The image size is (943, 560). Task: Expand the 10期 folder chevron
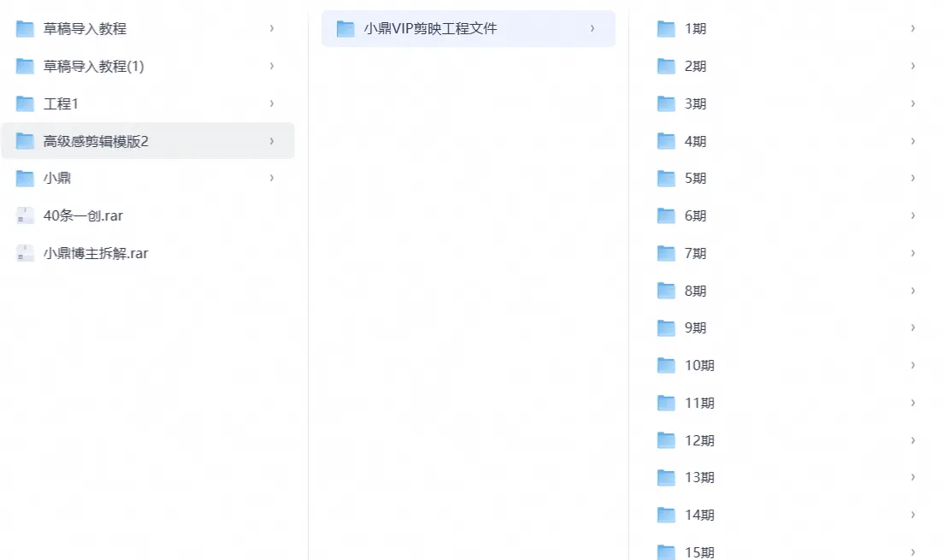[913, 365]
